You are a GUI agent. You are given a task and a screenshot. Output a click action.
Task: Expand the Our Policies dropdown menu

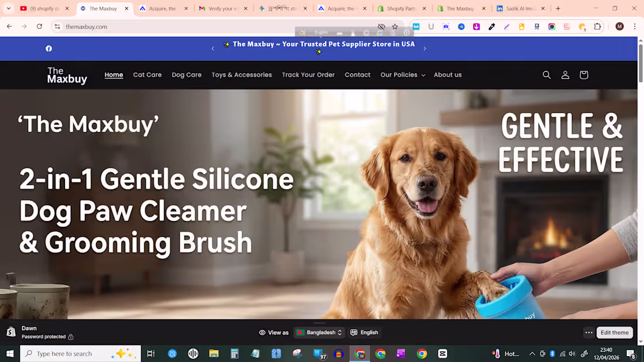403,75
